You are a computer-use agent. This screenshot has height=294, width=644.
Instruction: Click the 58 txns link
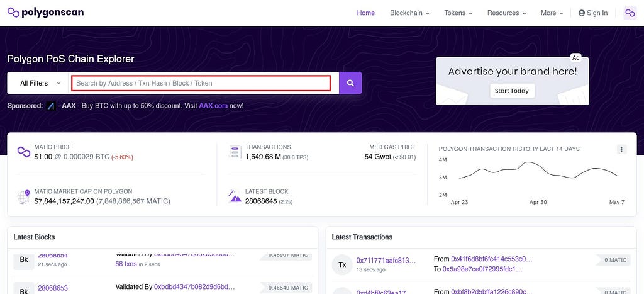click(125, 264)
